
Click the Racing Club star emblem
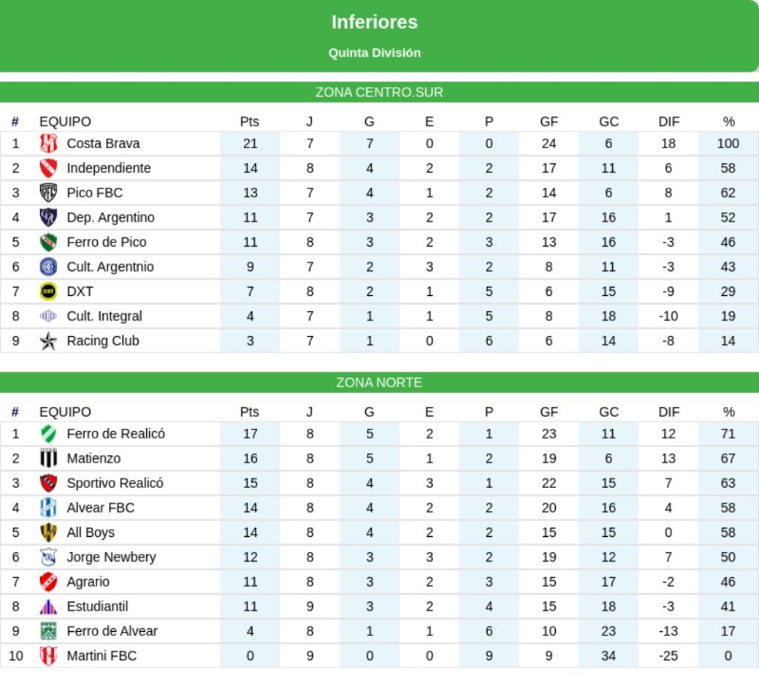48,341
